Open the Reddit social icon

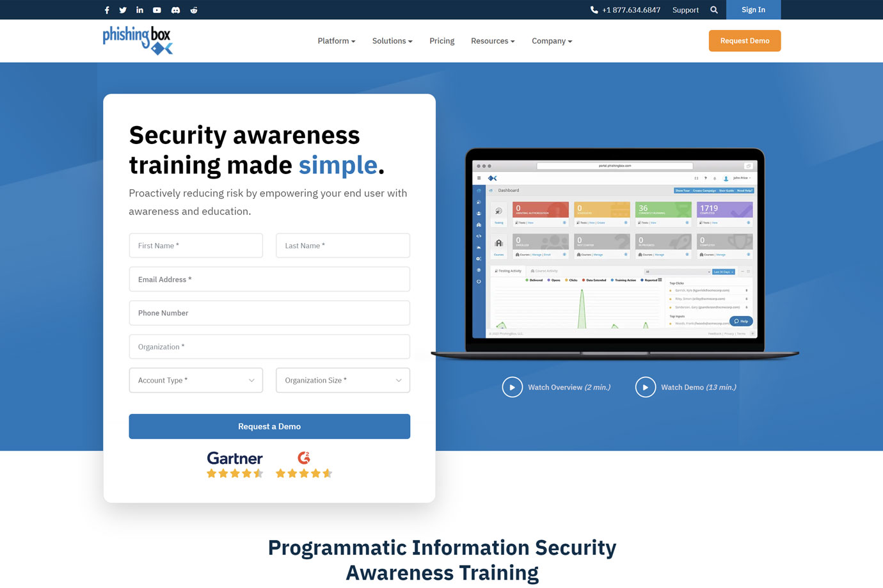point(194,10)
